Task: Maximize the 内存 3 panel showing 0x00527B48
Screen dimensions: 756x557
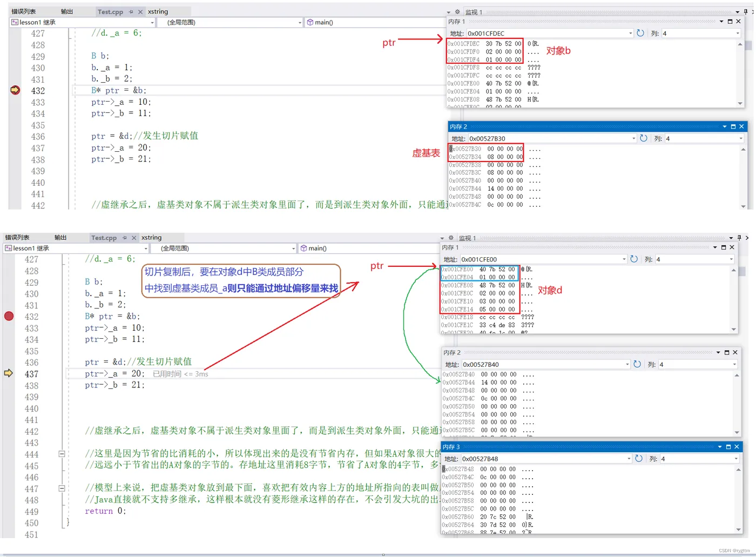Action: (728, 447)
